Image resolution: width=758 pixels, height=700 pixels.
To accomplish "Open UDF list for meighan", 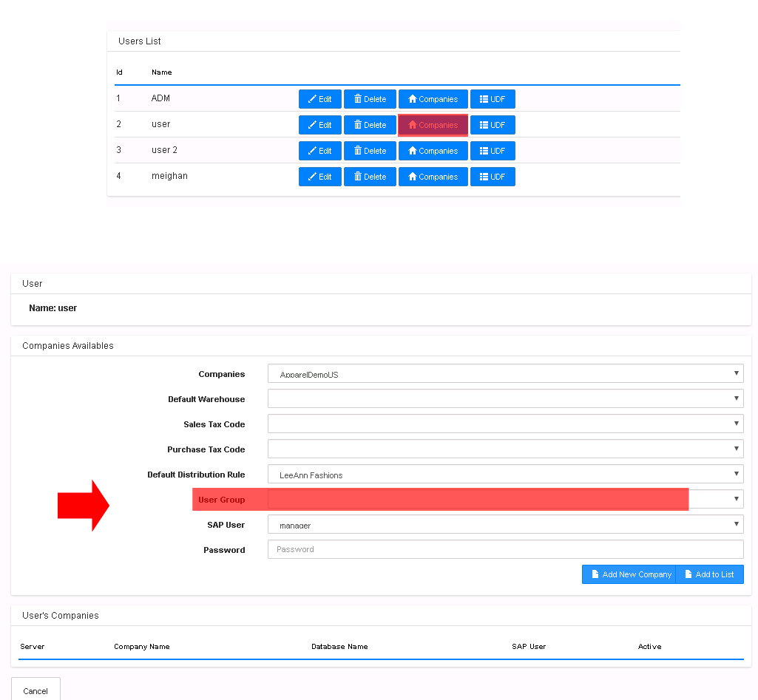I will tap(493, 177).
